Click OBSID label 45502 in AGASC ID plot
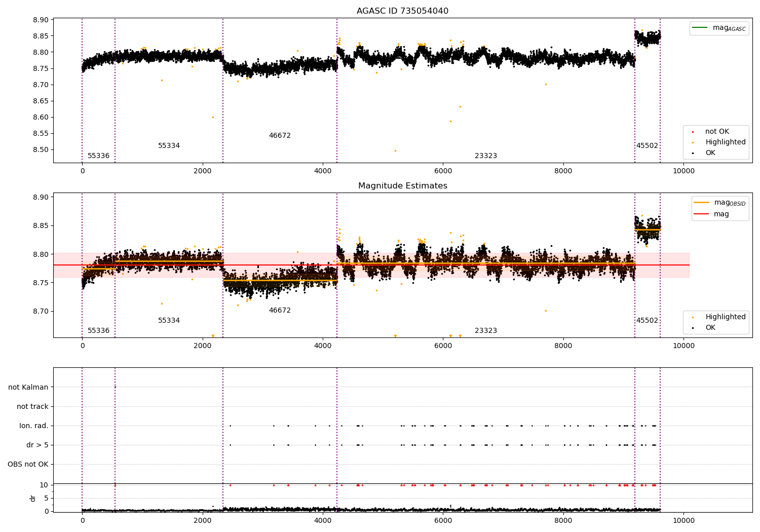Image resolution: width=760 pixels, height=532 pixels. click(647, 146)
